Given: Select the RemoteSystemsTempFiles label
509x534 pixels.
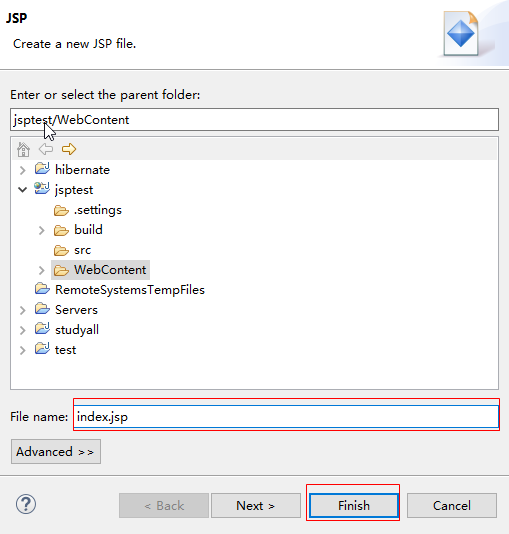Looking at the screenshot, I should tap(130, 290).
